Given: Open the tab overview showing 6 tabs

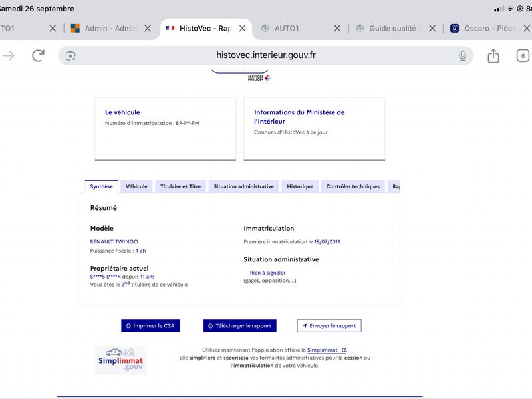Looking at the screenshot, I should (x=523, y=56).
